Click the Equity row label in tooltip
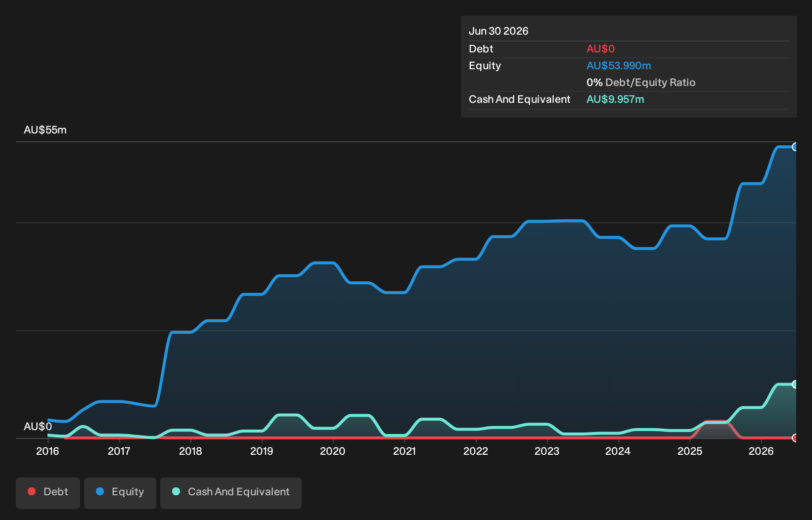This screenshot has width=812, height=520. coord(485,66)
